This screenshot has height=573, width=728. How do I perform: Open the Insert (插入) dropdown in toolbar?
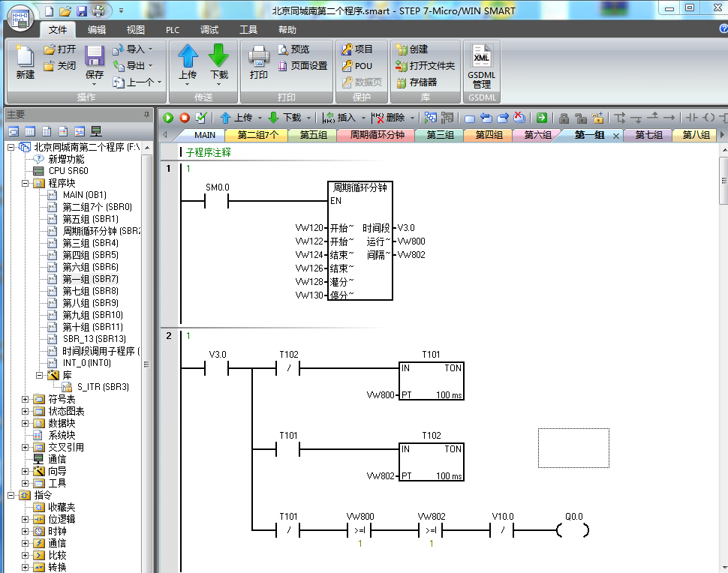point(346,118)
